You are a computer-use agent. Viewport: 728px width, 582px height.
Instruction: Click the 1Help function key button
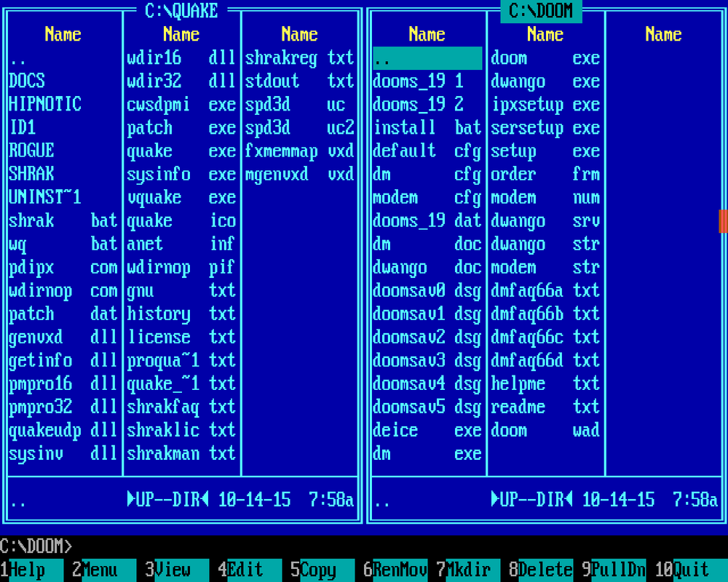pos(31,570)
